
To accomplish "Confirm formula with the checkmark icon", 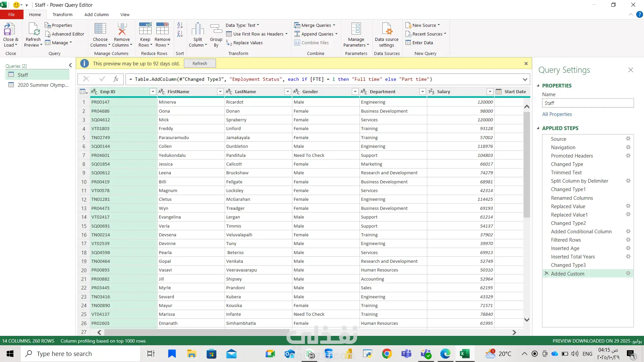I will (102, 79).
